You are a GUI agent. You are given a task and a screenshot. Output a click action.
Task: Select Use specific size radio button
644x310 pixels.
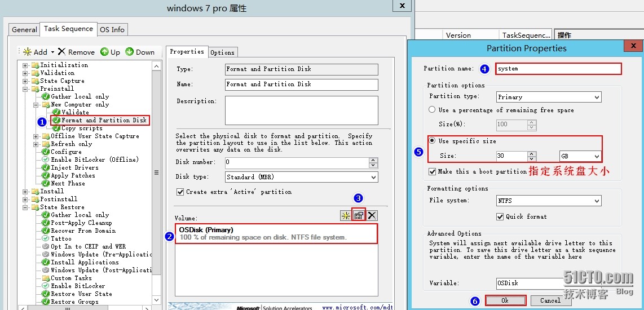[x=432, y=140]
